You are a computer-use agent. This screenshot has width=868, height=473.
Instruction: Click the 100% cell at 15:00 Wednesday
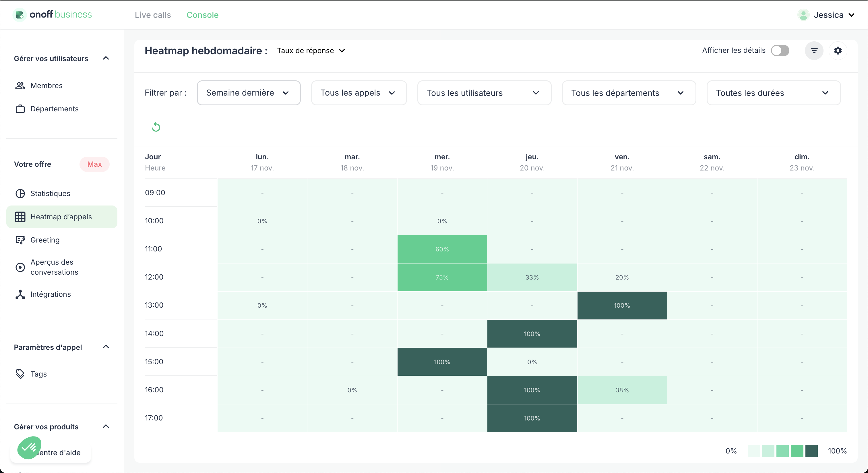coord(442,362)
